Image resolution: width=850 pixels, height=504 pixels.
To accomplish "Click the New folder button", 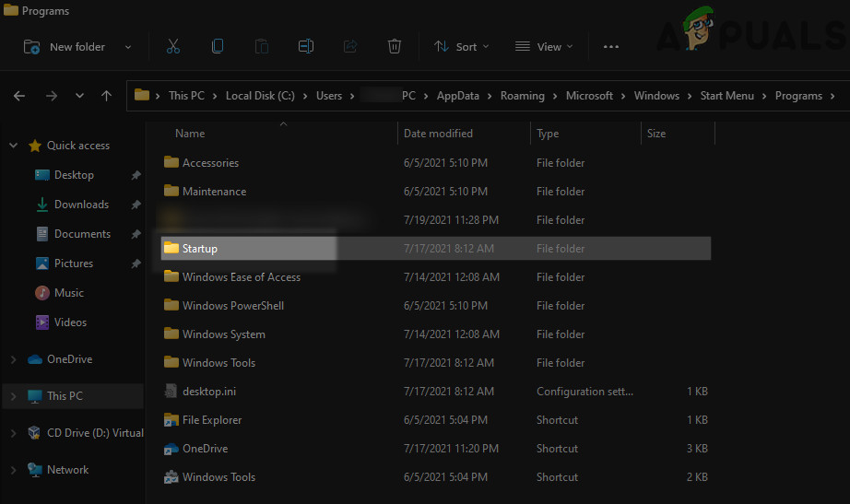I will pyautogui.click(x=77, y=46).
